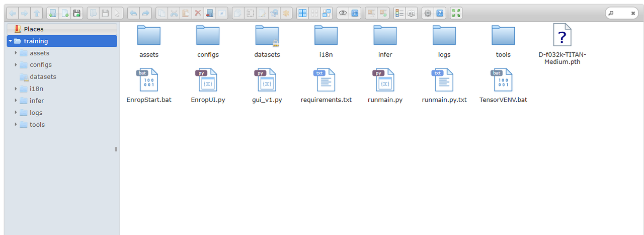Click the copy toolbar icon

coord(161,13)
